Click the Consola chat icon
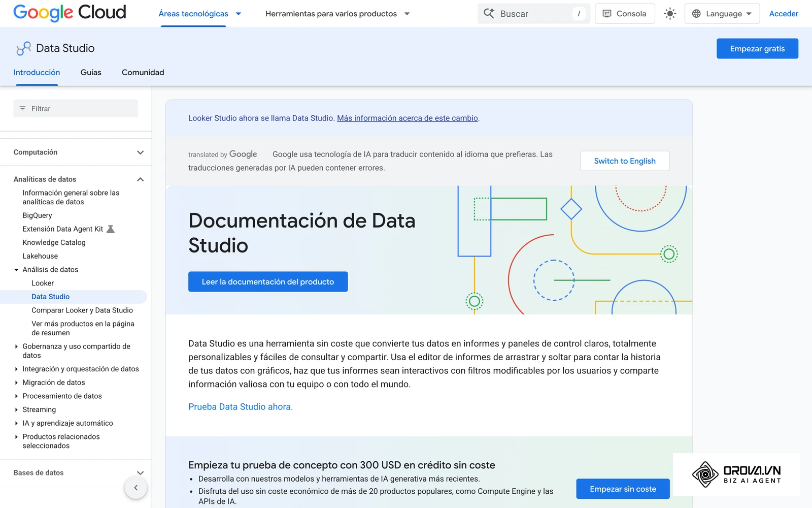812x508 pixels. point(607,14)
